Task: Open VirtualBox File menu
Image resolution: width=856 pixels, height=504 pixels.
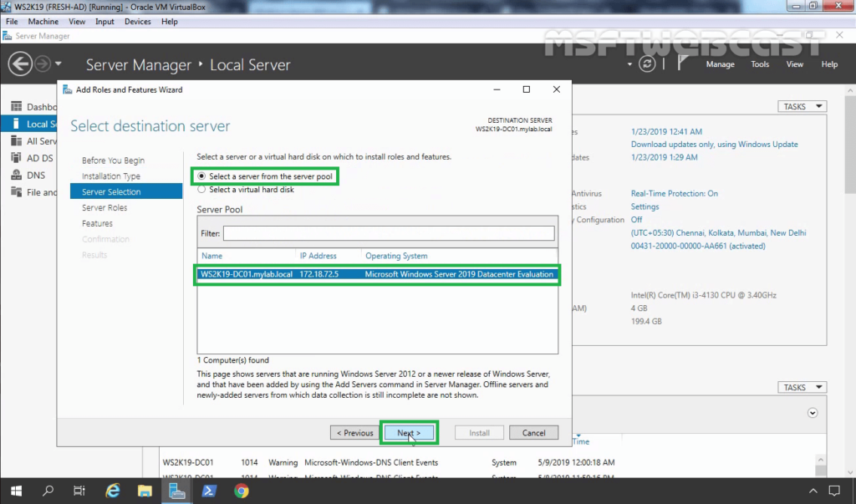Action: coord(12,21)
